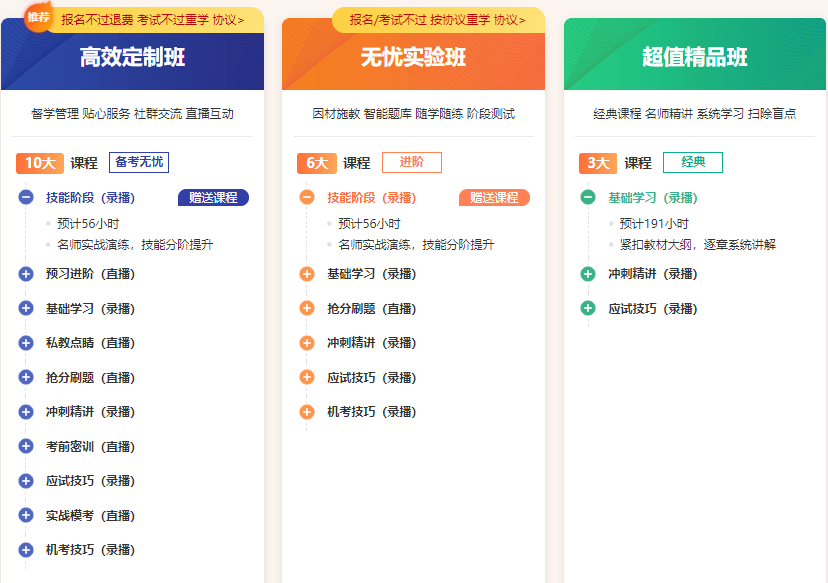Select the 无忧实验班 header
This screenshot has width=828, height=583.
coord(413,58)
